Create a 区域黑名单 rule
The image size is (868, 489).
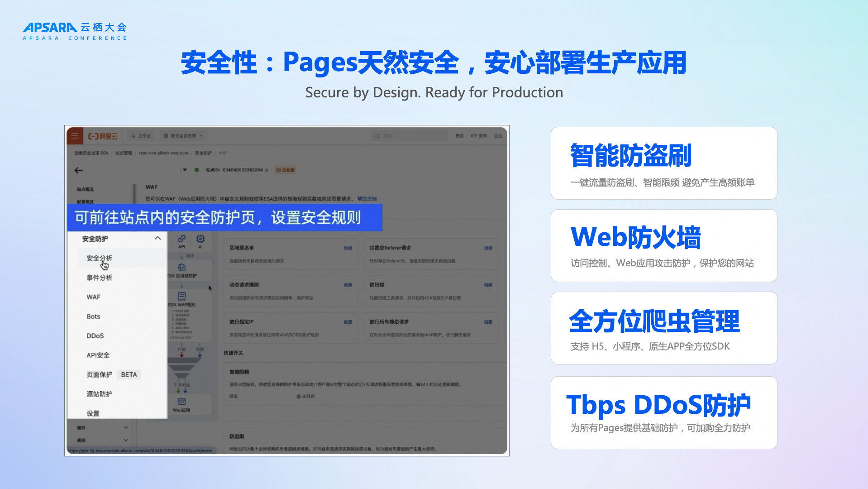coord(348,248)
